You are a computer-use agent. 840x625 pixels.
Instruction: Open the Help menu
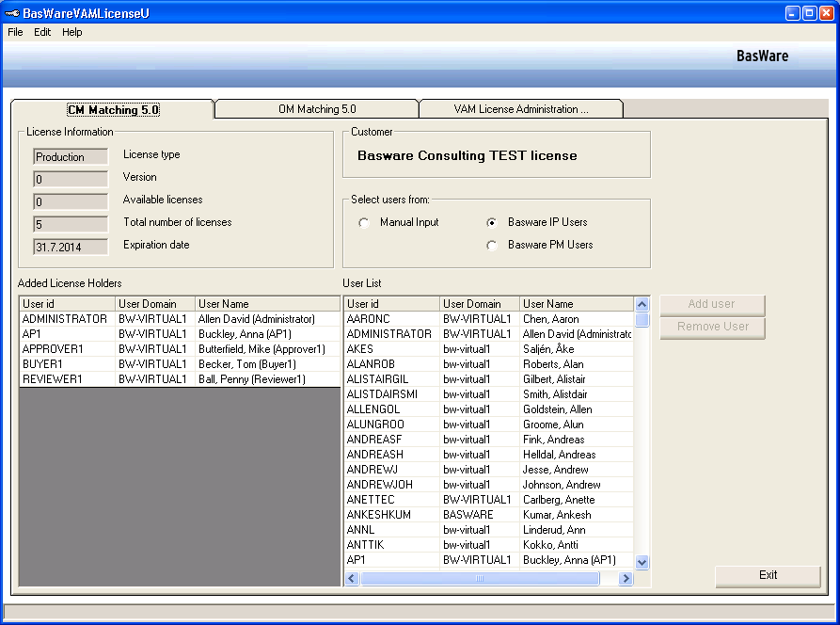coord(71,32)
